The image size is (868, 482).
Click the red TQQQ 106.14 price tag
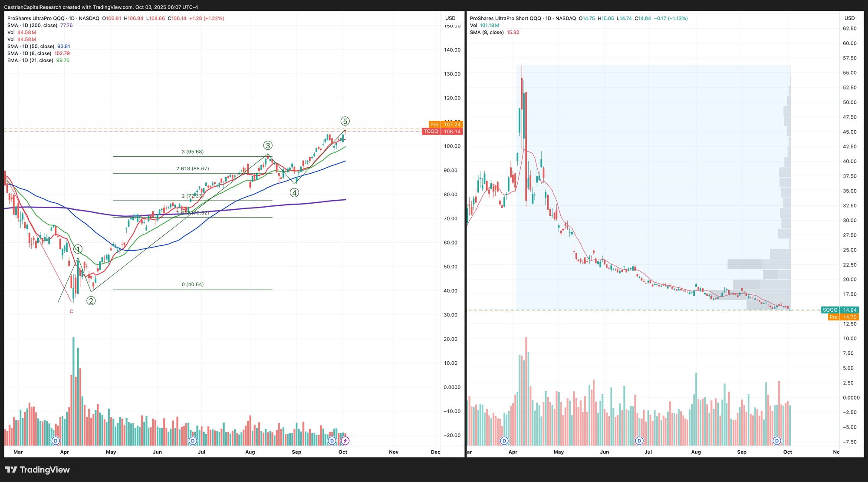[442, 132]
